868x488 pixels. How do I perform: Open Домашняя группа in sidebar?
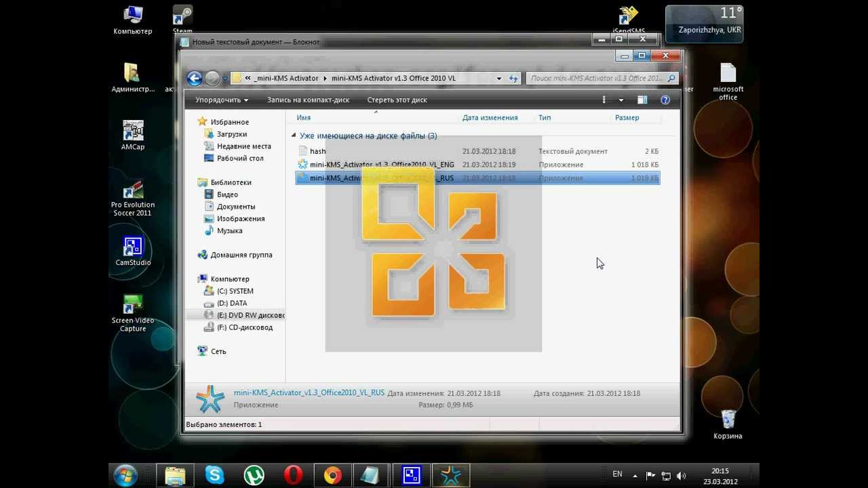[x=241, y=255]
